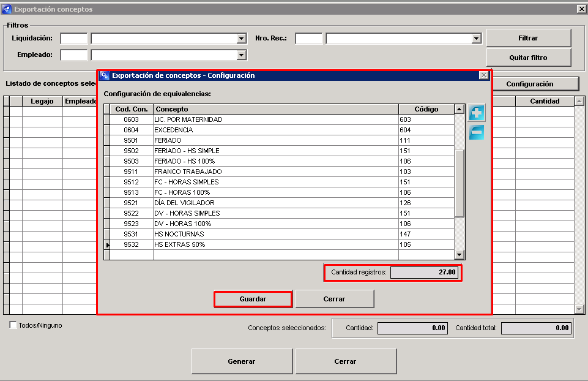Click the blue plus add-row icon
588x381 pixels.
point(476,113)
